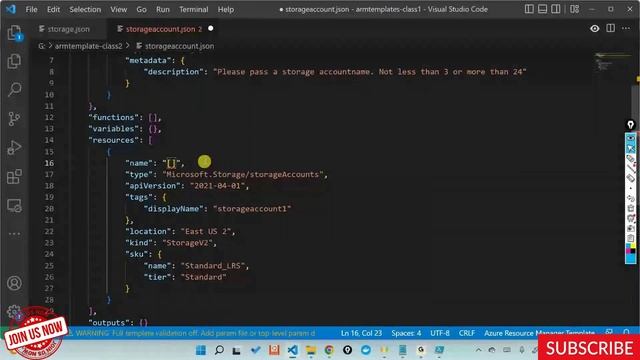The height and width of the screenshot is (360, 640).
Task: Click the trash icon on annotation toolbar
Action: pyautogui.click(x=631, y=208)
